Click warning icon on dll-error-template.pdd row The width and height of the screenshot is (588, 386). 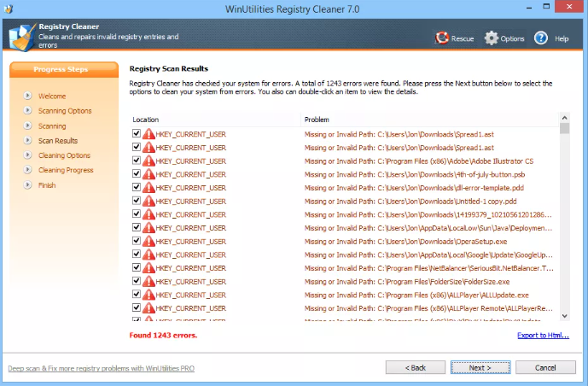(148, 188)
